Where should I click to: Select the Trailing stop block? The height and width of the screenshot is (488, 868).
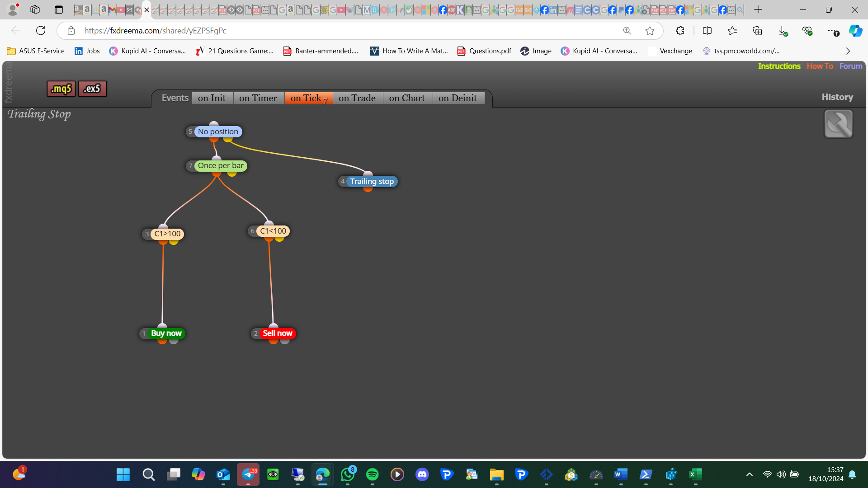click(372, 182)
